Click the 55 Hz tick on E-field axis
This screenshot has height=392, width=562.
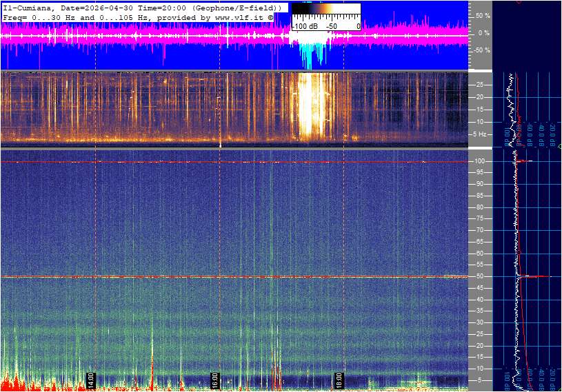pyautogui.click(x=479, y=265)
